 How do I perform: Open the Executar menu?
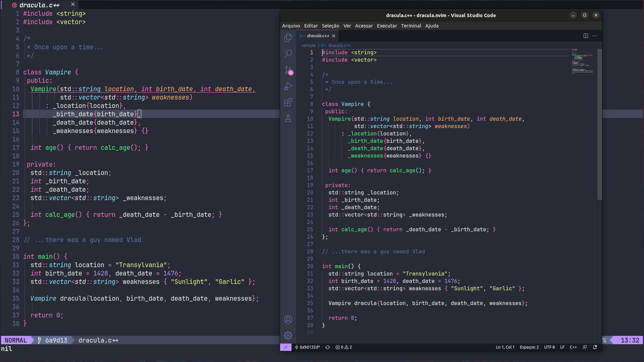coord(387,26)
